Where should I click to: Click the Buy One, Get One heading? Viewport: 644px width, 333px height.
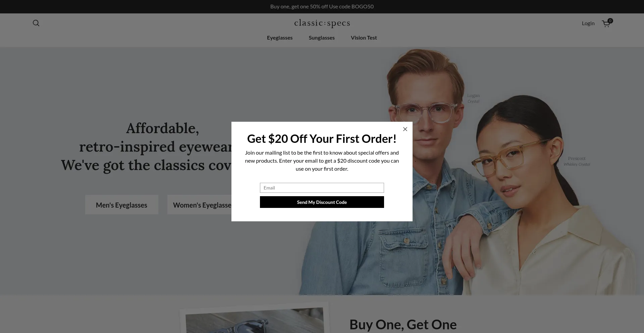(403, 324)
